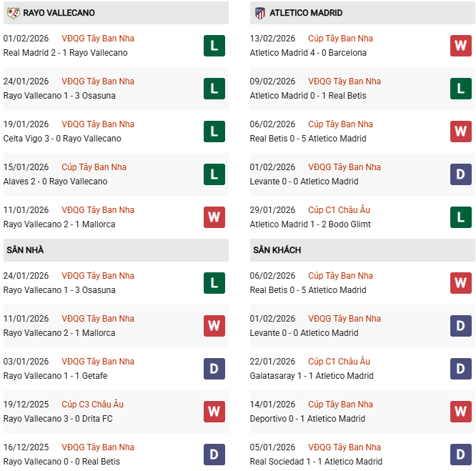Viewport: 476px width, 471px height.
Task: Click the L badge for Real Madrid 2-1 Rayo
Action: tap(214, 46)
